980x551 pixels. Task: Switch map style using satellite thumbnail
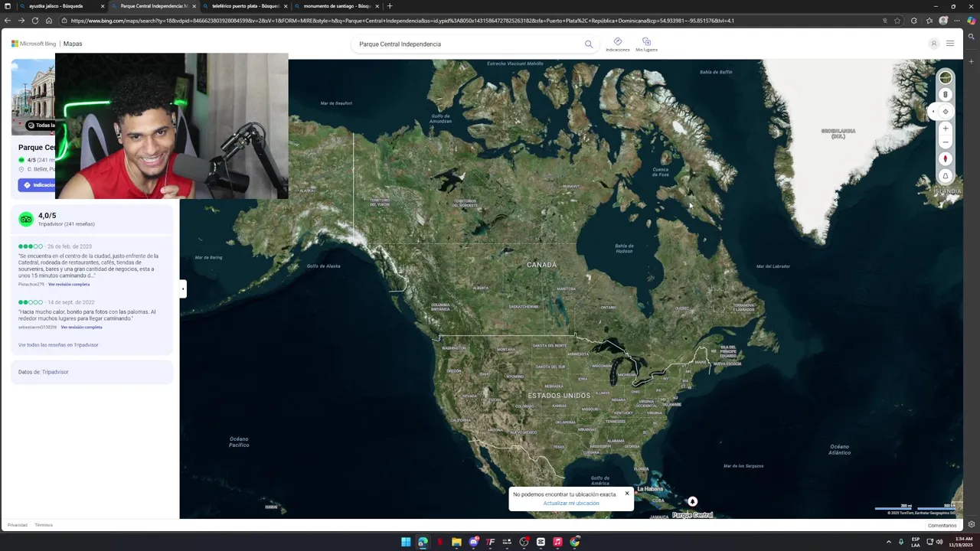(946, 77)
